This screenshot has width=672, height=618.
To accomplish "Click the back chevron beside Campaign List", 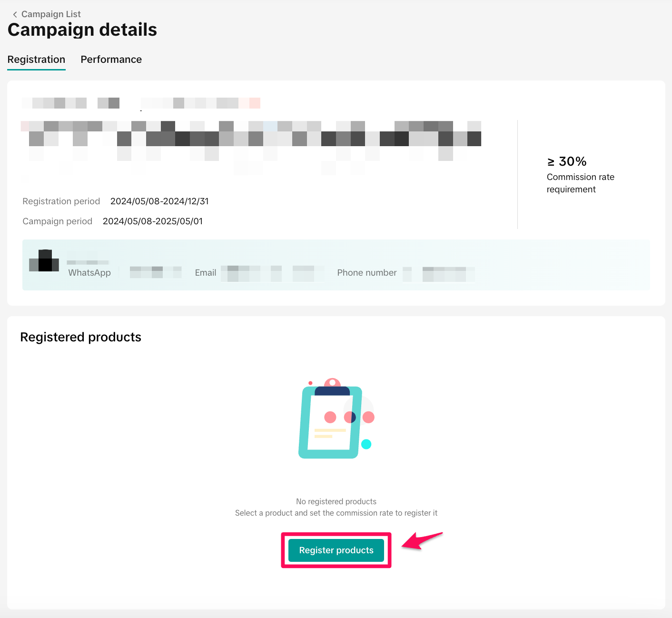I will 15,14.
